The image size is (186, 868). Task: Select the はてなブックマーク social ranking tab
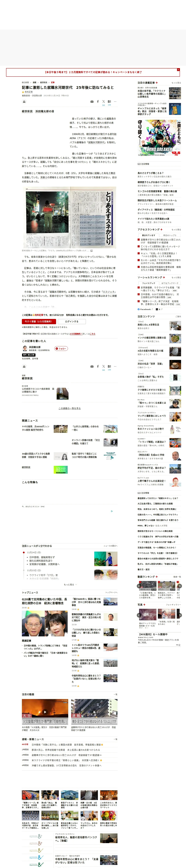[x=170, y=283]
